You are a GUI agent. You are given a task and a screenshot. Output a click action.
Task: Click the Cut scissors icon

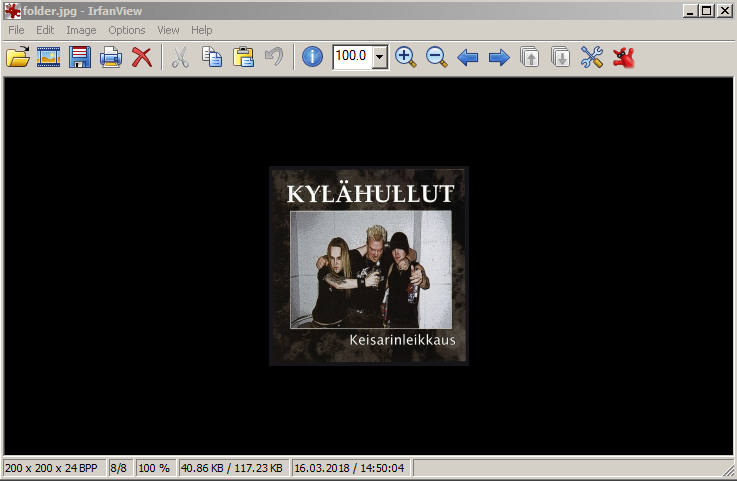click(x=180, y=57)
